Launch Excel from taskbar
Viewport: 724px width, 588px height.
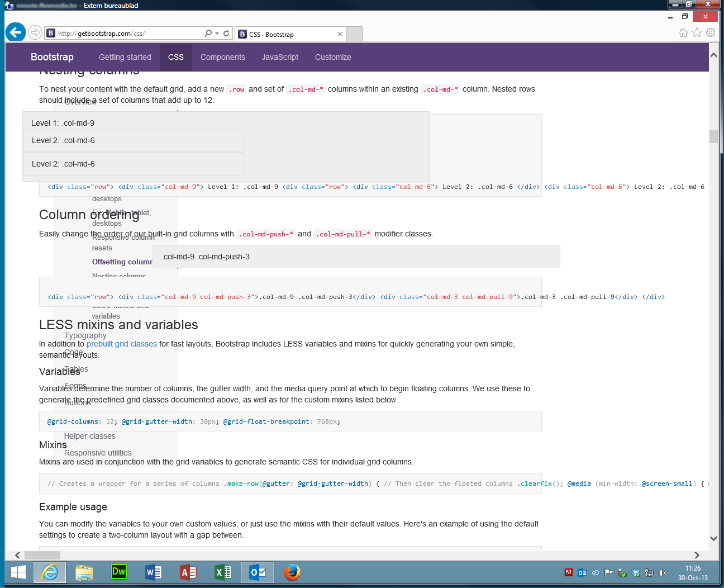(x=223, y=572)
